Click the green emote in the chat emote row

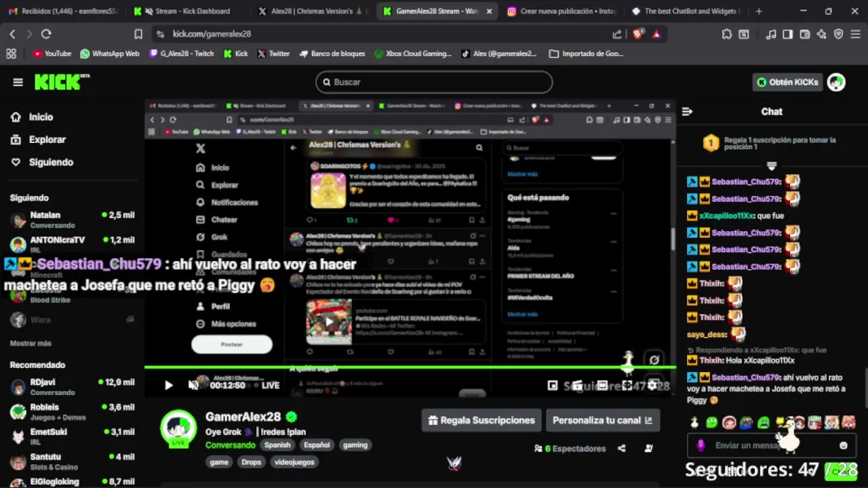[x=711, y=423]
